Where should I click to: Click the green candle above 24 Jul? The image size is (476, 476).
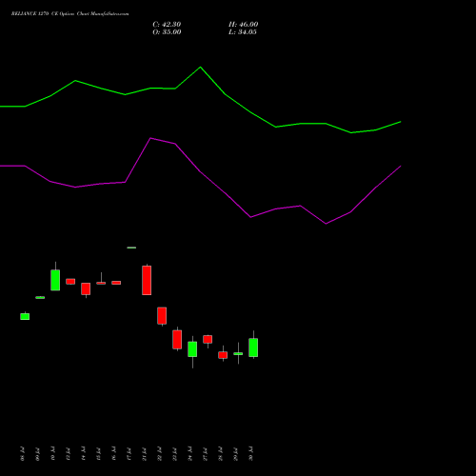click(192, 349)
